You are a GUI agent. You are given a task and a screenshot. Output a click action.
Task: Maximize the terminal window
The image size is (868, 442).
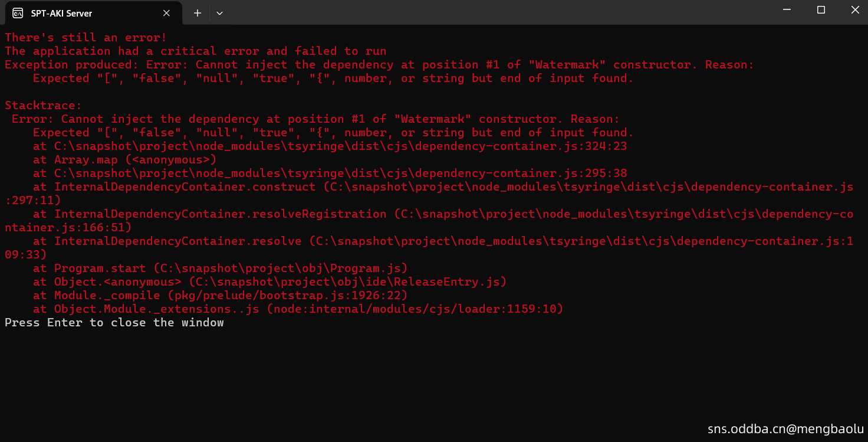coord(821,10)
